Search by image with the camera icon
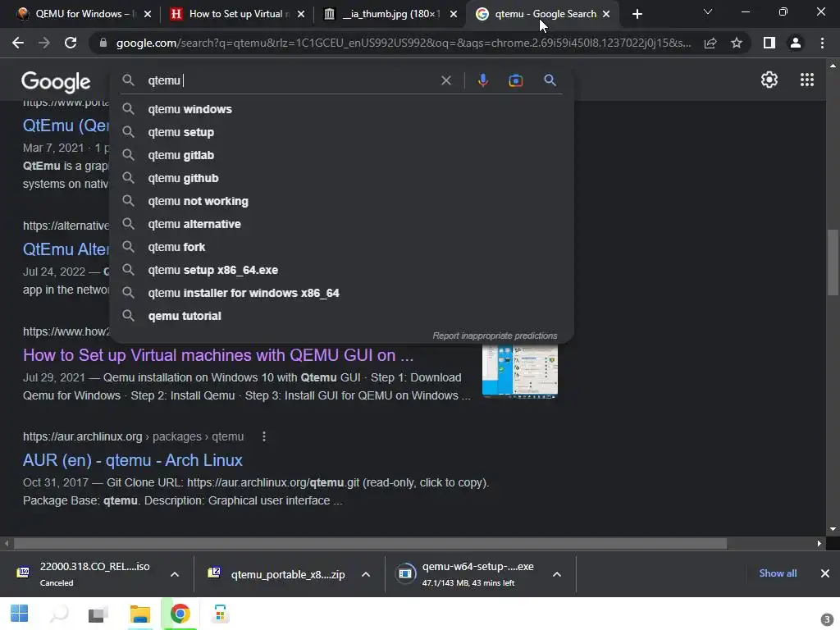The width and height of the screenshot is (840, 630). 515,80
